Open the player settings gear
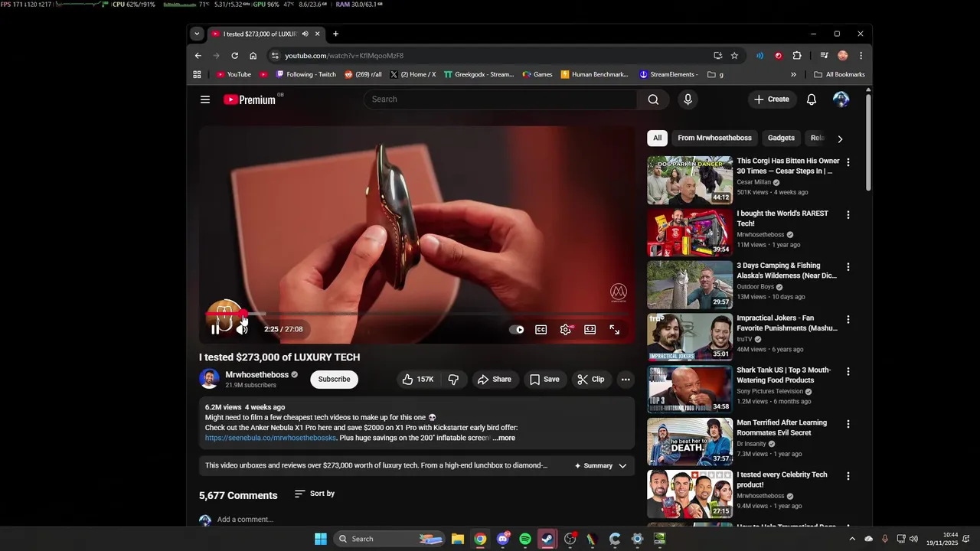The height and width of the screenshot is (551, 980). pos(566,330)
